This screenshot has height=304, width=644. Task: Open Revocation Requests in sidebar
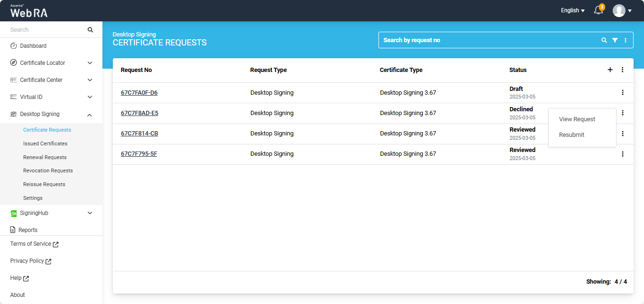(x=48, y=170)
